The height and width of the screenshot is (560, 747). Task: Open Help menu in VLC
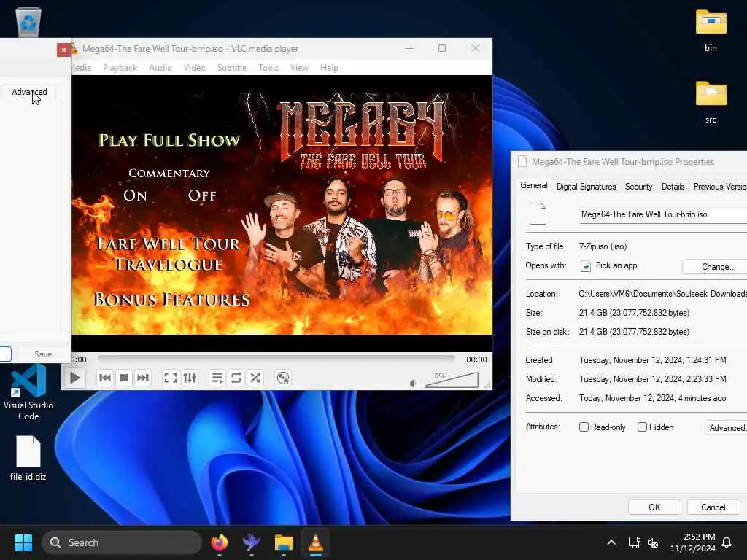tap(329, 68)
